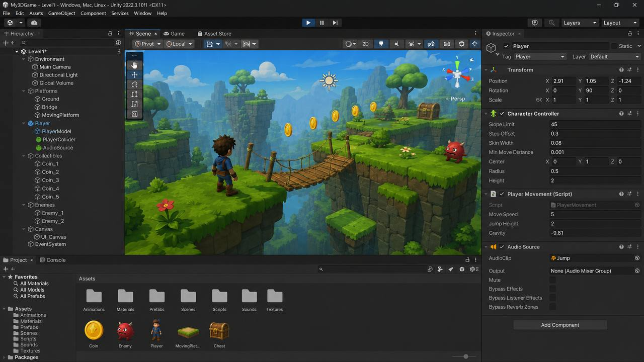Toggle scene audio icon
Screen dimensions: 644x362
pyautogui.click(x=396, y=44)
